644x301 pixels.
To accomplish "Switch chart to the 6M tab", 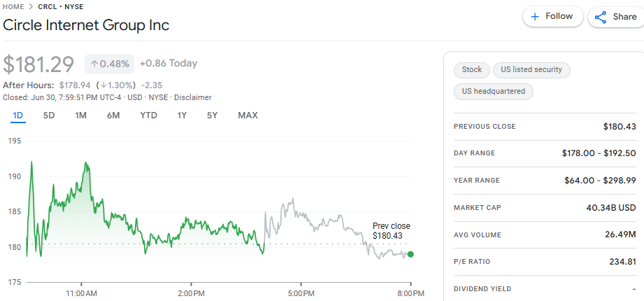I will pyautogui.click(x=113, y=115).
